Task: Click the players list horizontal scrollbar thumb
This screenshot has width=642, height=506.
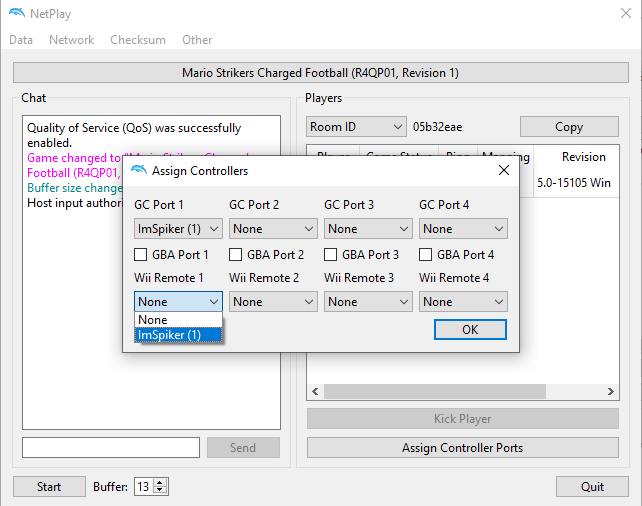Action: 435,391
